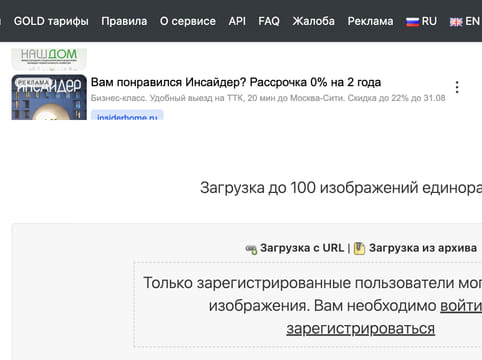Click Загрузка с URL link

click(x=302, y=248)
